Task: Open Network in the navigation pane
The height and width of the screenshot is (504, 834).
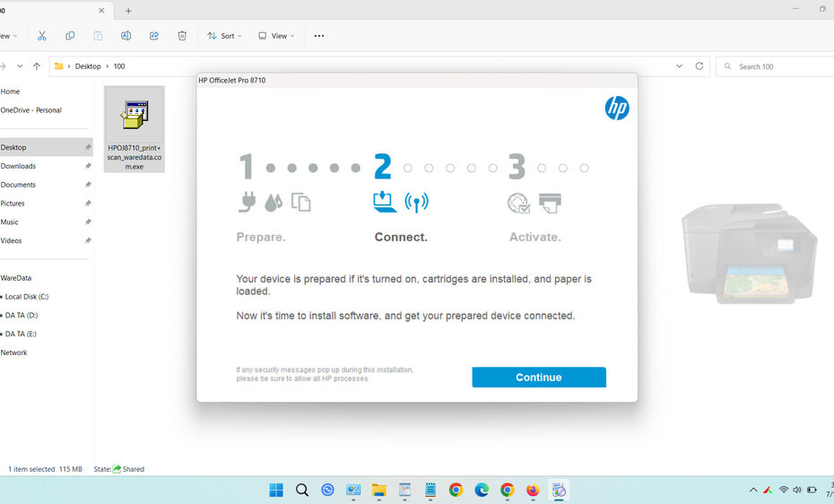Action: tap(13, 352)
